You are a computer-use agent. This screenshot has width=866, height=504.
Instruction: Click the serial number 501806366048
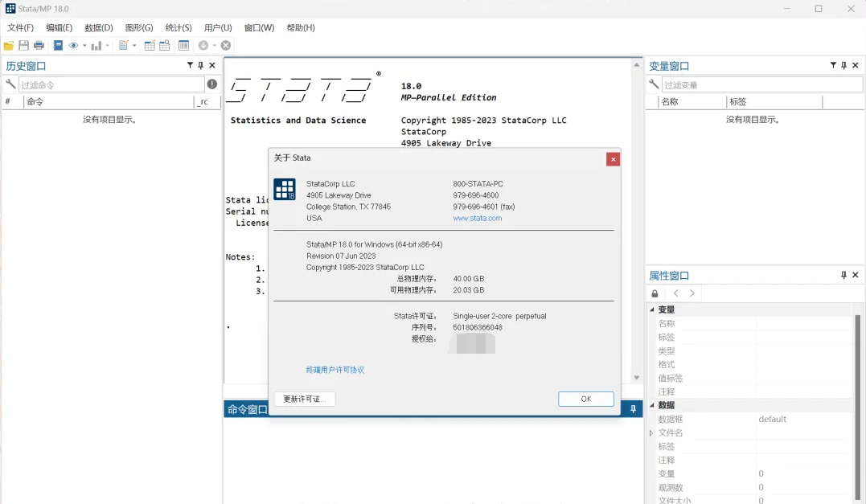pyautogui.click(x=478, y=327)
